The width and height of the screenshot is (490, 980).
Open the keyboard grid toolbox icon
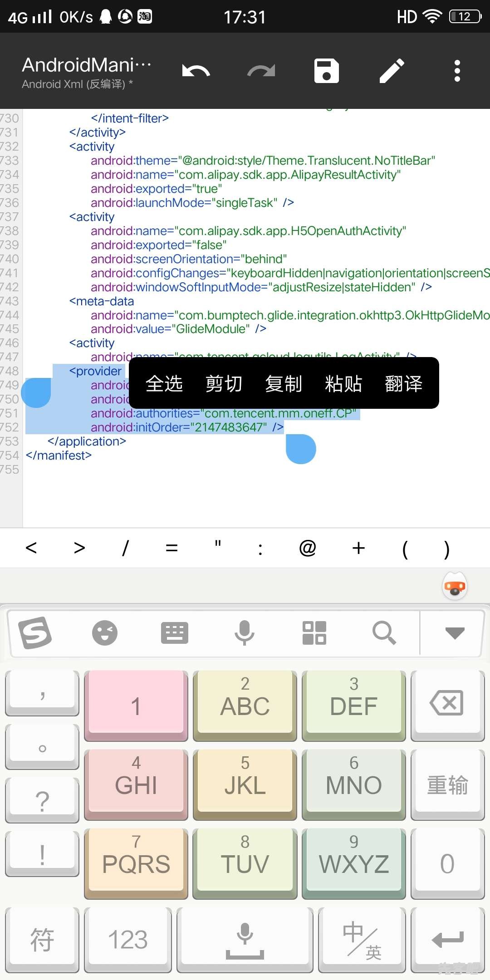[314, 633]
